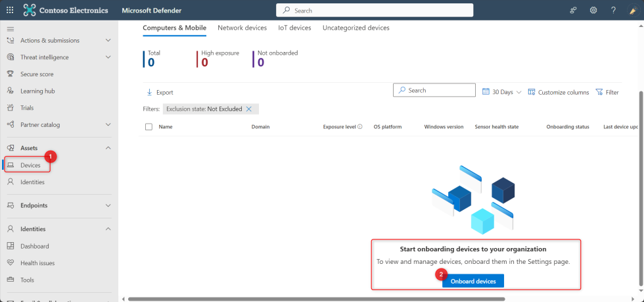Open the app launcher waffle icon

(10, 11)
